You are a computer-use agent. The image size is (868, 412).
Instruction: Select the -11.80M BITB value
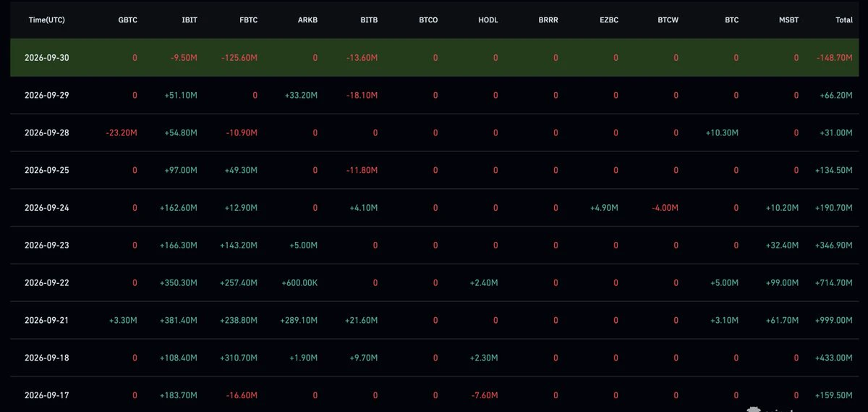click(x=362, y=170)
